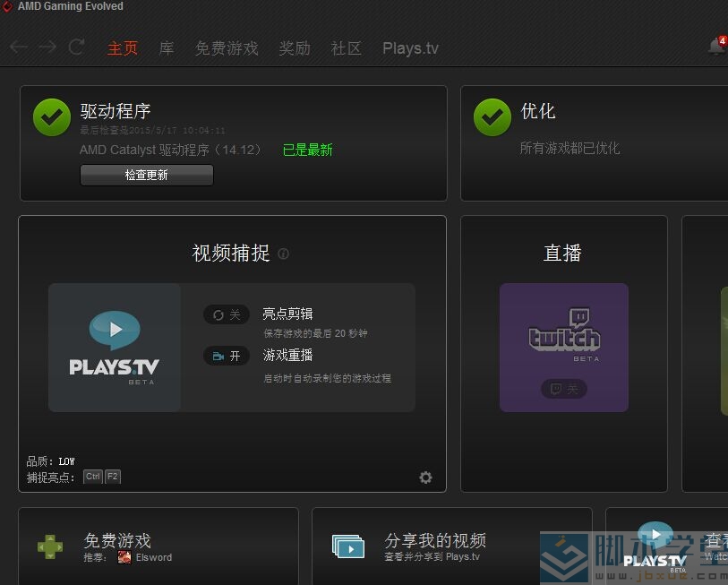Click the 启动时自动录制您的游戏过程 description
Image resolution: width=728 pixels, height=585 pixels.
click(328, 378)
